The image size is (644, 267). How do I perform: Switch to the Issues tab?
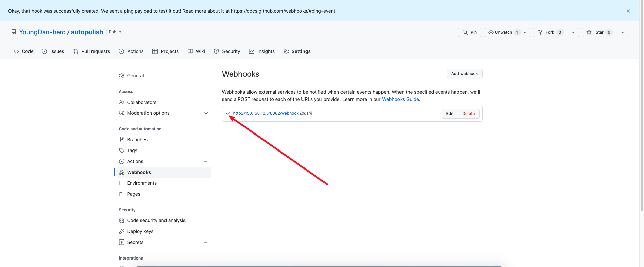53,51
